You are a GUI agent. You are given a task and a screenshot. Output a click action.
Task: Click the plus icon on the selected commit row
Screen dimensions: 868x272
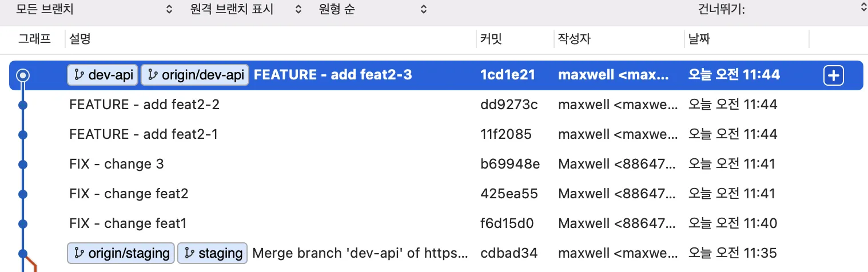(x=833, y=75)
